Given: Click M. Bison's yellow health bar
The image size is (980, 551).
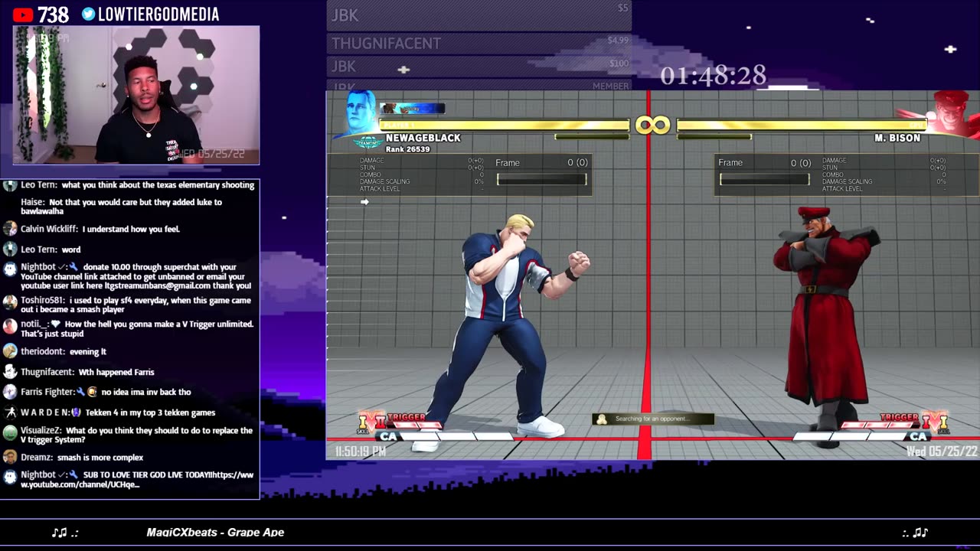Looking at the screenshot, I should click(x=801, y=125).
